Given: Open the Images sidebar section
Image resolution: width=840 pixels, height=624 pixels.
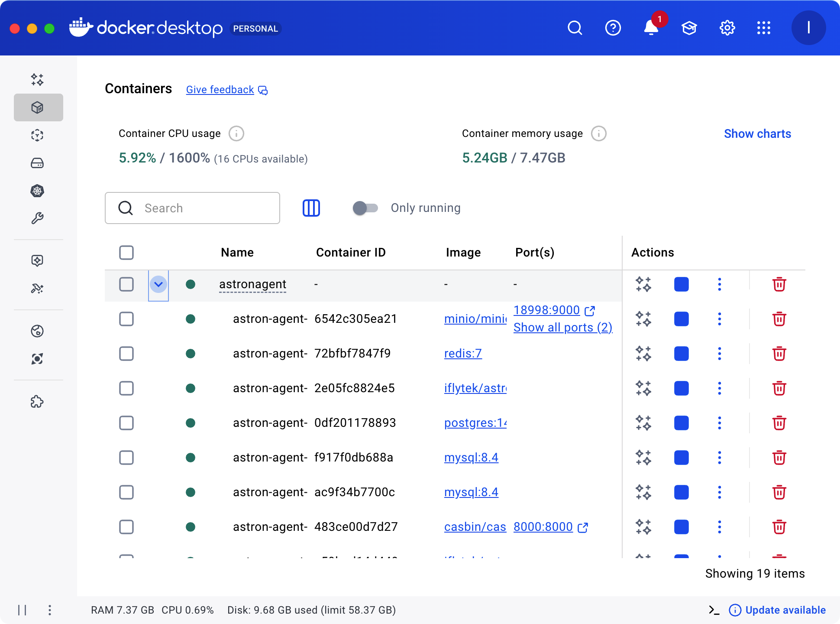Looking at the screenshot, I should [x=37, y=135].
